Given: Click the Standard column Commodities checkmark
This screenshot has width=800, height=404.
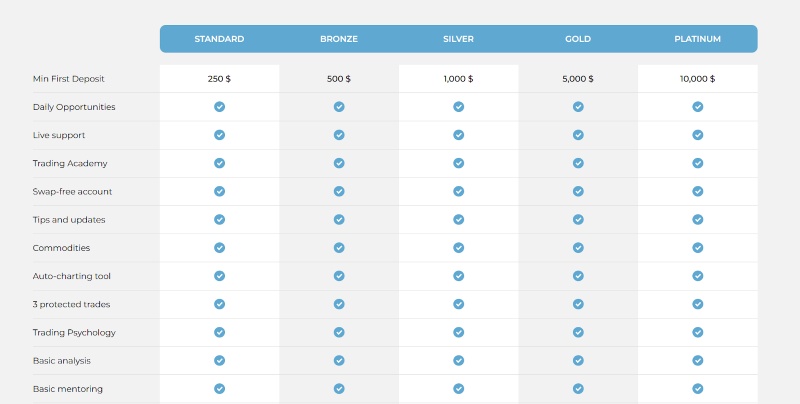Looking at the screenshot, I should click(x=219, y=247).
